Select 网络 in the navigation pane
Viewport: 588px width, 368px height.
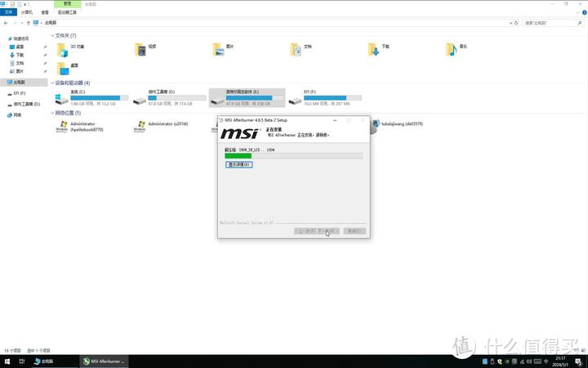[x=16, y=114]
